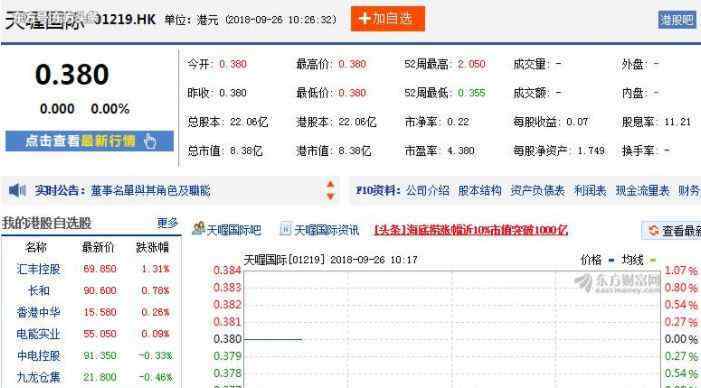Image resolution: width=701 pixels, height=388 pixels.
Task: Open the red 头条 海底捞 headline
Action: coord(471,230)
